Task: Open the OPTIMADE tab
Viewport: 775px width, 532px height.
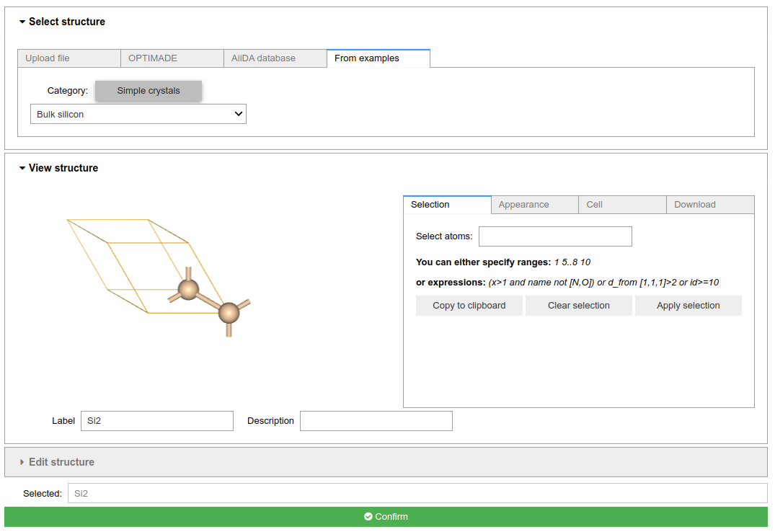Action: [172, 58]
